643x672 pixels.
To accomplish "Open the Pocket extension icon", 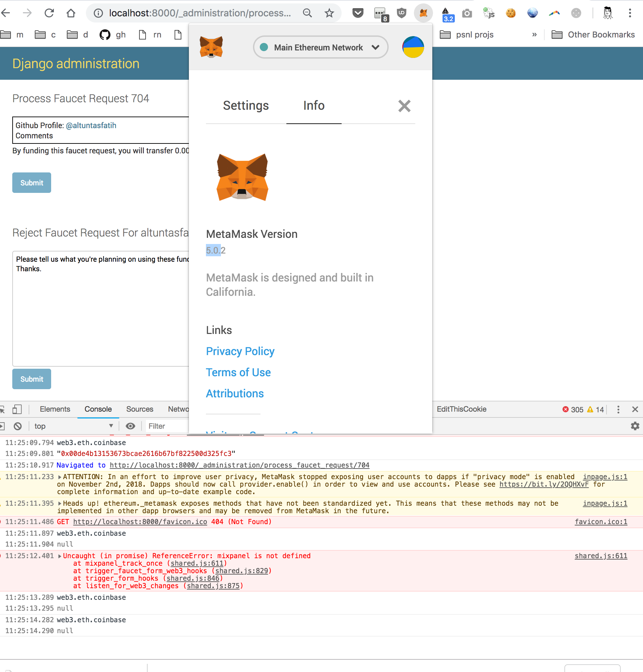I will (x=358, y=13).
